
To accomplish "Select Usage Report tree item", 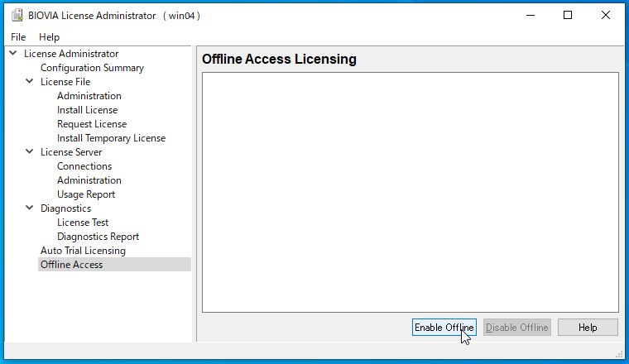I will [x=86, y=194].
